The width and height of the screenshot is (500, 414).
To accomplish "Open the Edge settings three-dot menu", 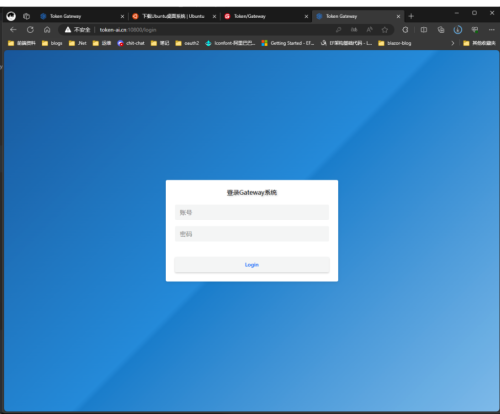I will coord(491,30).
